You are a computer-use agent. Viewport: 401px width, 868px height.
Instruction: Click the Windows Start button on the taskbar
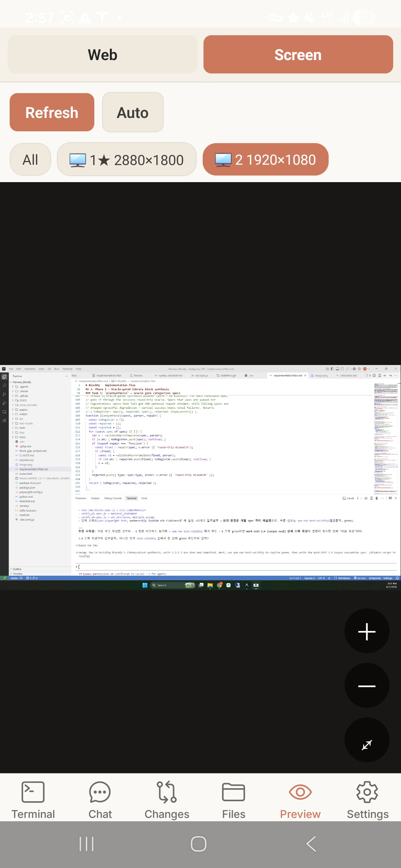pyautogui.click(x=145, y=585)
